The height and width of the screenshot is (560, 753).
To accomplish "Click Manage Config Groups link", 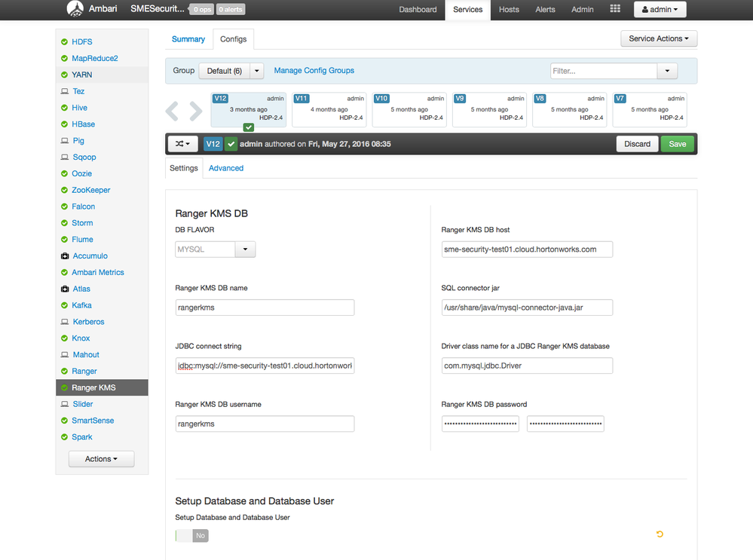I will click(314, 70).
